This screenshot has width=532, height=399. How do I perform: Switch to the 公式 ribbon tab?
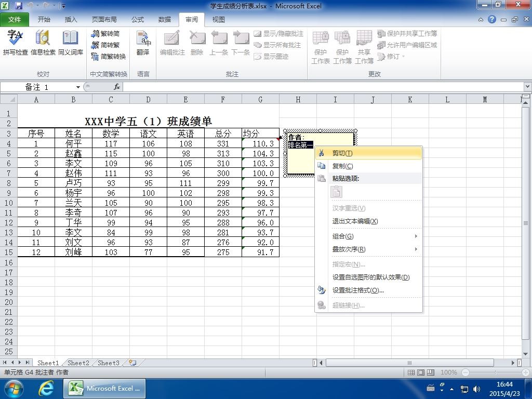tap(137, 20)
